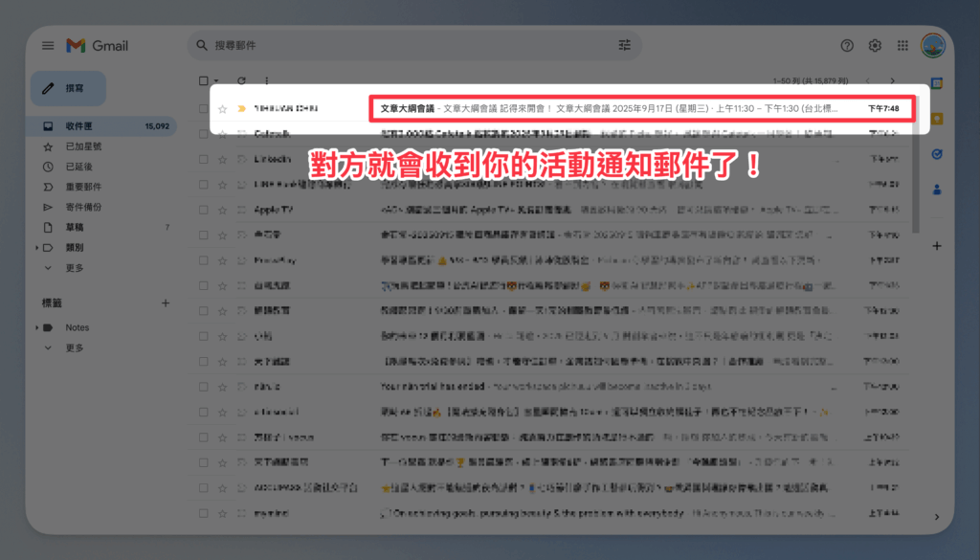Open the Google apps grid
The height and width of the screenshot is (560, 980).
pos(902,46)
